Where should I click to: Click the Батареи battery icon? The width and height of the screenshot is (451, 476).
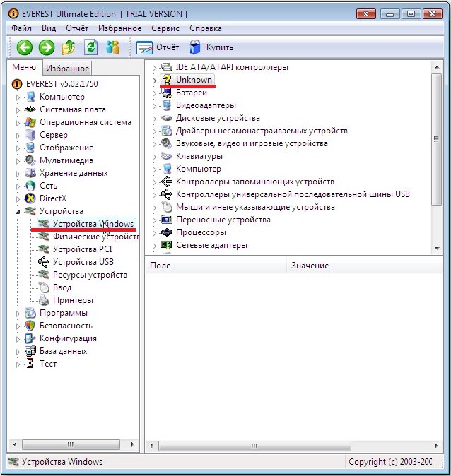point(167,93)
